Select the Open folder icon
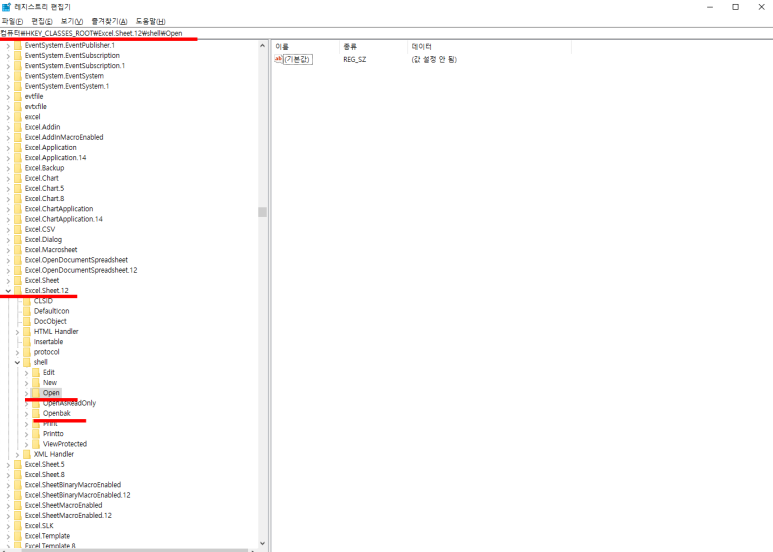The image size is (773, 552). tap(36, 393)
